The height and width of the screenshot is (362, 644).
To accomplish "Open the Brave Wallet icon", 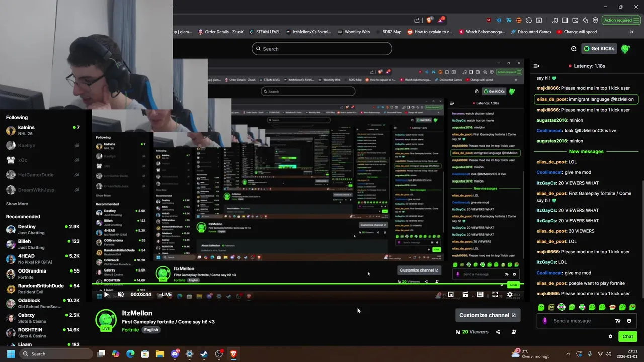I will [575, 20].
